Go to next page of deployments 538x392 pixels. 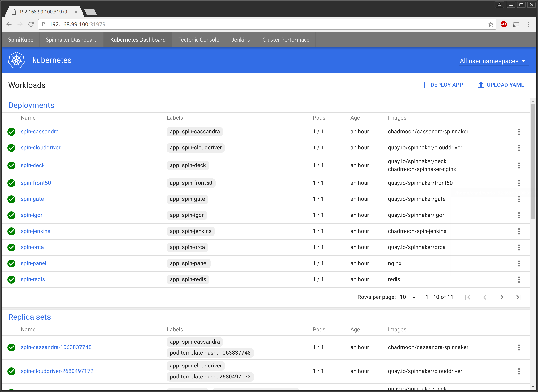click(x=502, y=297)
